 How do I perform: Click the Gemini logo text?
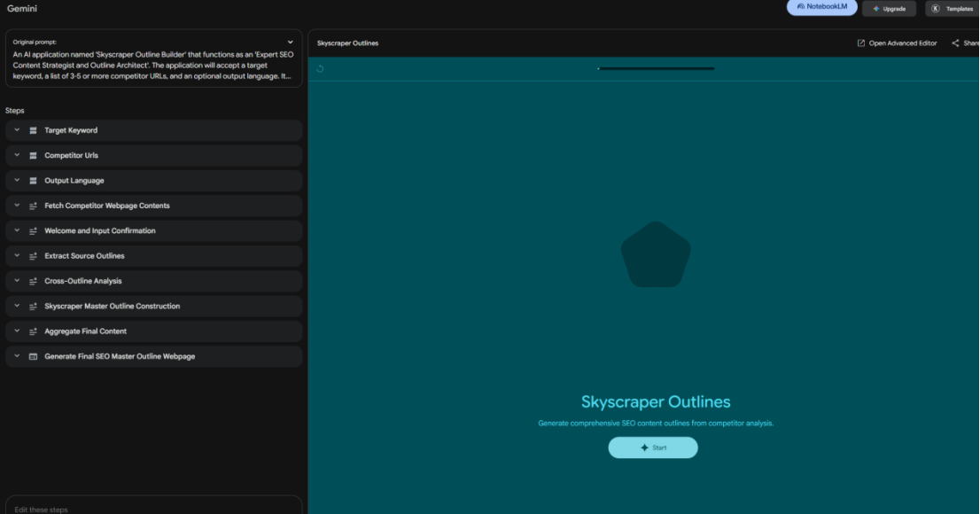pos(22,9)
